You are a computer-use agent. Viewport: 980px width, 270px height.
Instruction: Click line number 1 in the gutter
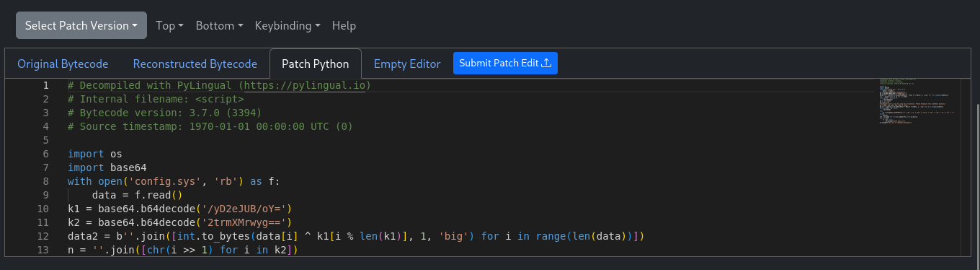coord(45,85)
